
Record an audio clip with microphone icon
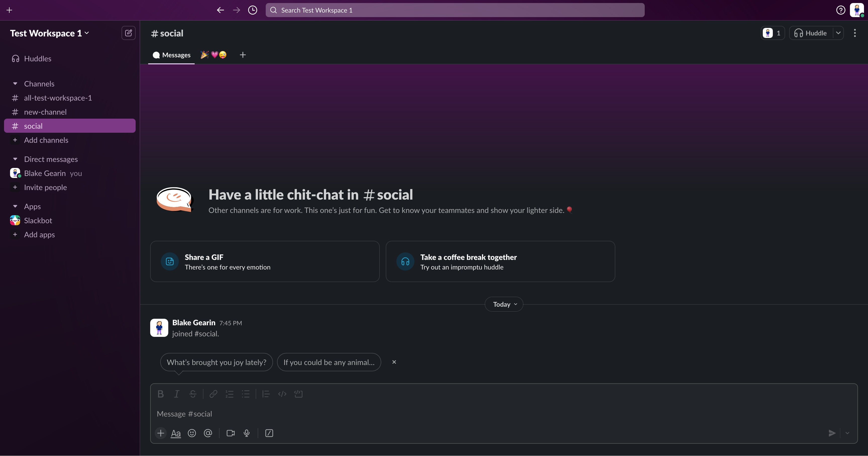[x=247, y=433]
